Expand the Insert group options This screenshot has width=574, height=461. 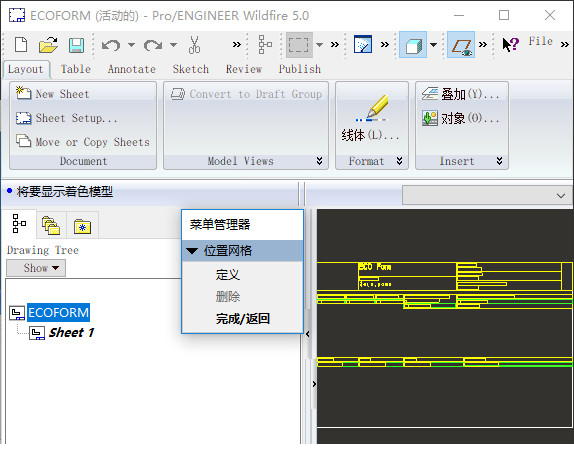(x=499, y=161)
